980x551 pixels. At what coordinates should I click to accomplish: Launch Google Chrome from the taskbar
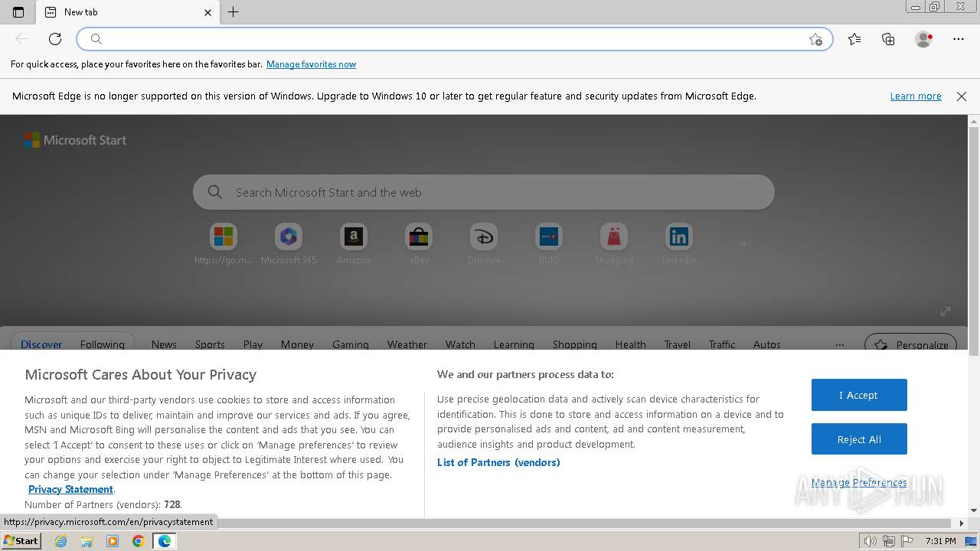point(139,541)
